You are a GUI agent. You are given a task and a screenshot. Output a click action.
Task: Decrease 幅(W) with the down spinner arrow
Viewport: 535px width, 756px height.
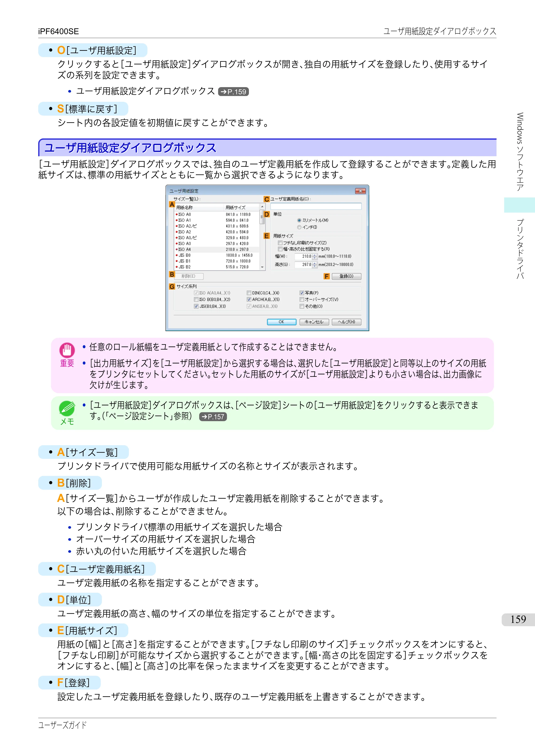pos(315,258)
